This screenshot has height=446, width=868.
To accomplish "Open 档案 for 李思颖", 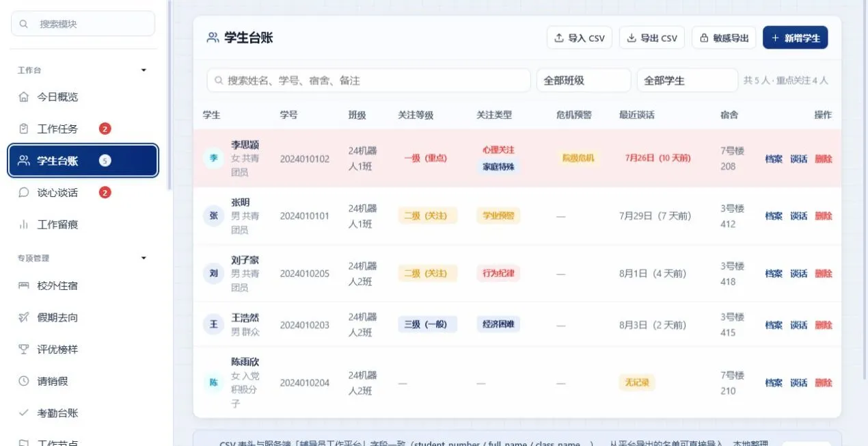I will (774, 159).
